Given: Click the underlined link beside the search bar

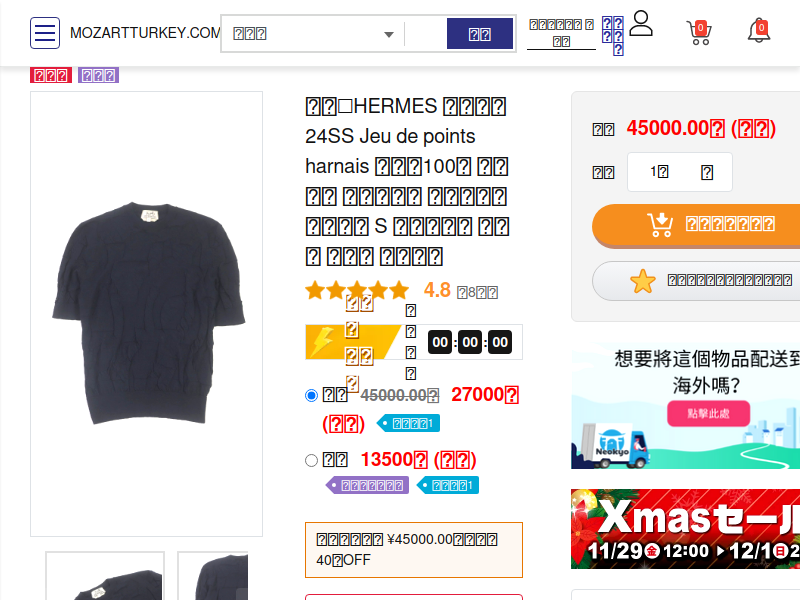Looking at the screenshot, I should pyautogui.click(x=561, y=33).
